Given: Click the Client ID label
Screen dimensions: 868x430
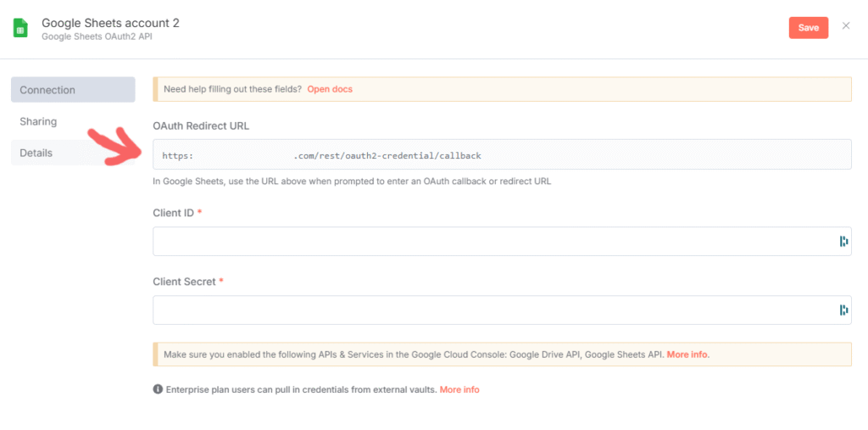Looking at the screenshot, I should pos(173,213).
